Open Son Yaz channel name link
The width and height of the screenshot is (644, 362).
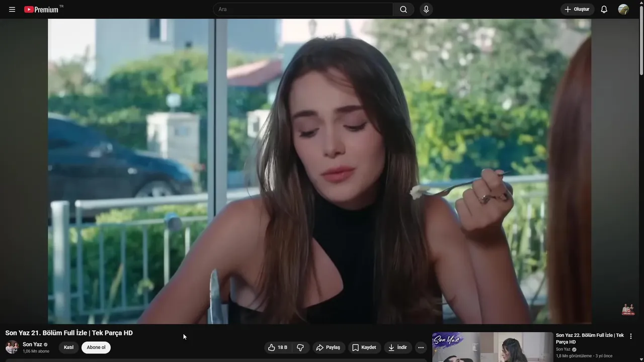click(x=32, y=344)
